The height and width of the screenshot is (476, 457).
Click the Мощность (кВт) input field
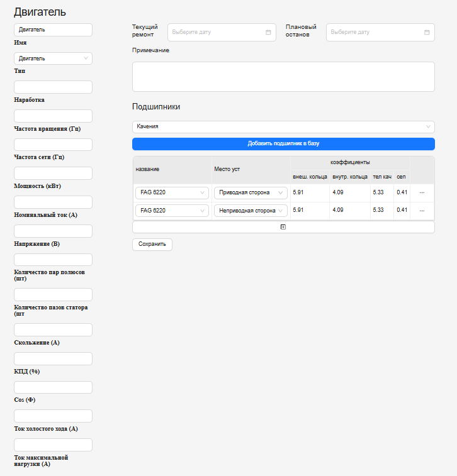pyautogui.click(x=53, y=174)
